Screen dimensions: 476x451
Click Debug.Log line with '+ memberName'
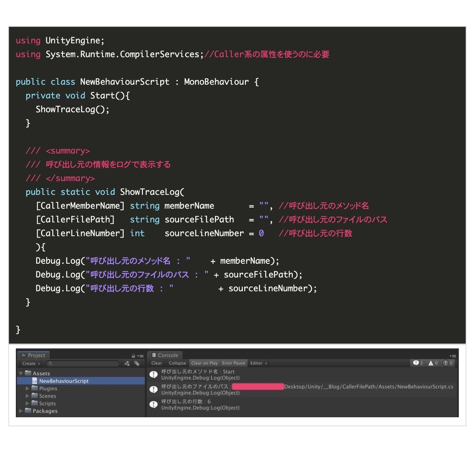click(x=157, y=261)
